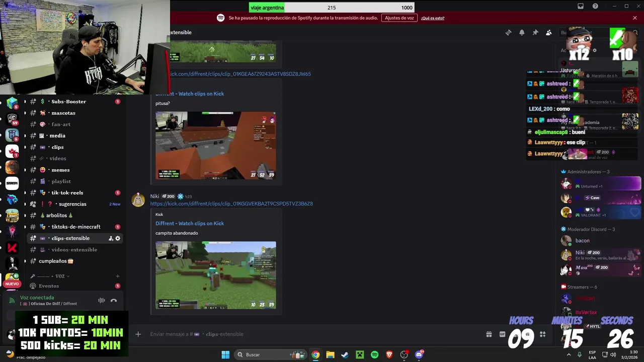This screenshot has height=362, width=644.
Task: Open Discord help icon
Action: tap(596, 6)
